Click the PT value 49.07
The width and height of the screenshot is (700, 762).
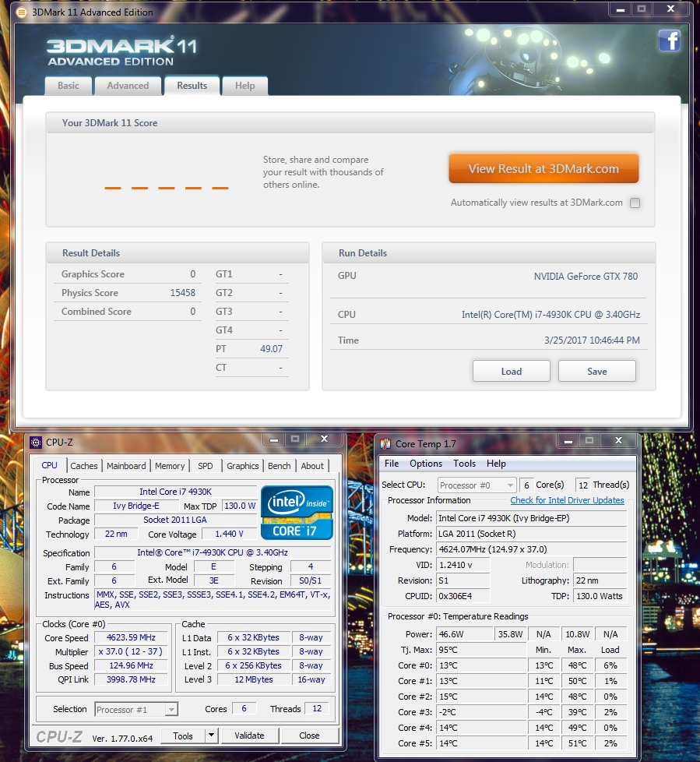(271, 349)
